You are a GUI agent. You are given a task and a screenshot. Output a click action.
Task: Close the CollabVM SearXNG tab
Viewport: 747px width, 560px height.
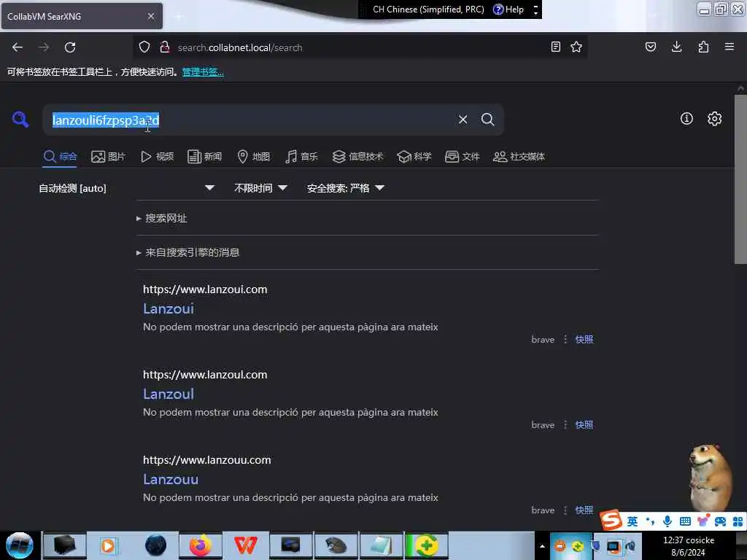tap(151, 16)
